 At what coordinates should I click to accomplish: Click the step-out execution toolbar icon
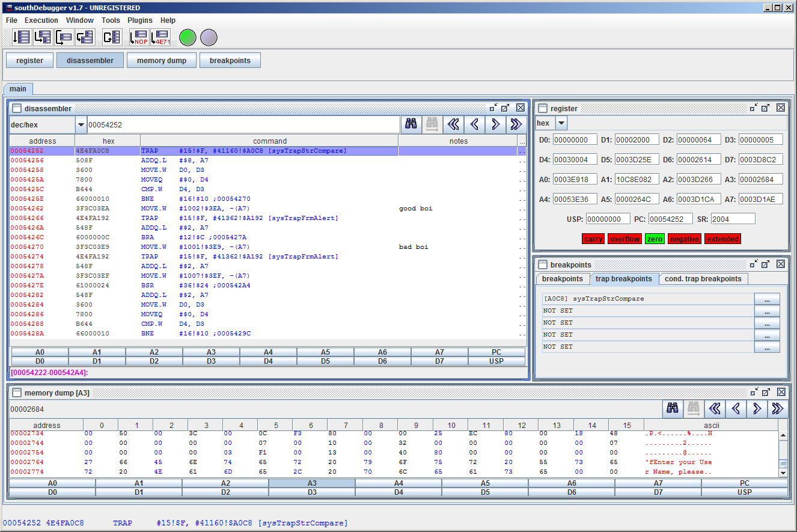85,37
